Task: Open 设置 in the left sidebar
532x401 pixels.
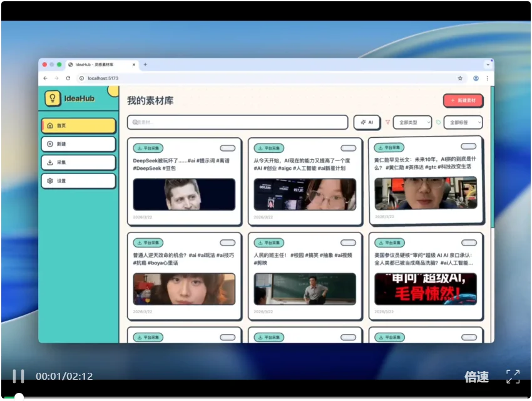Action: [78, 181]
